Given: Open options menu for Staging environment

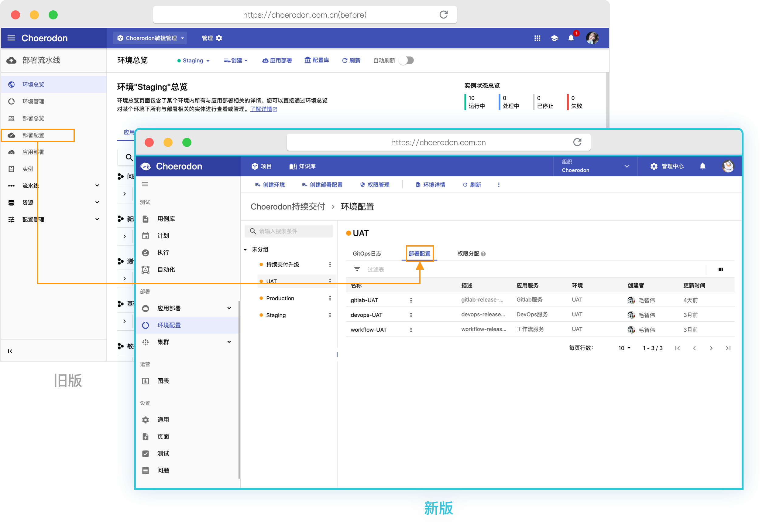Looking at the screenshot, I should click(330, 315).
